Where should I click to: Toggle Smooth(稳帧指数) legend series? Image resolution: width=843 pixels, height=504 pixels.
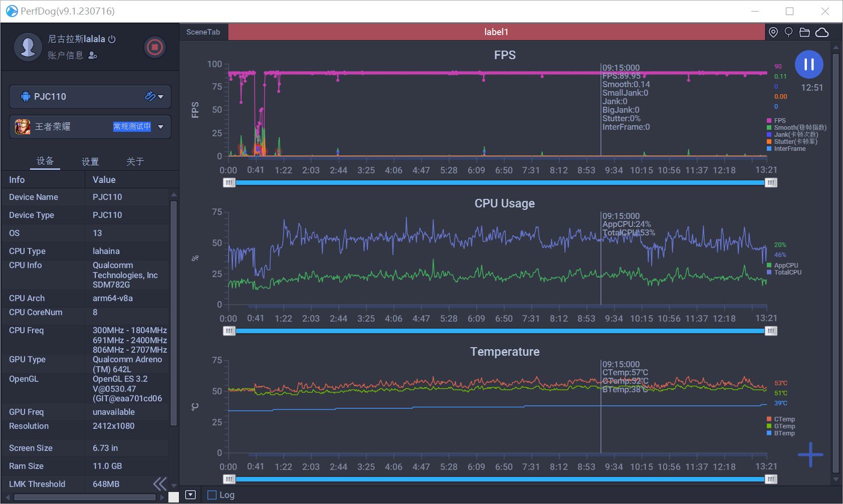[796, 127]
